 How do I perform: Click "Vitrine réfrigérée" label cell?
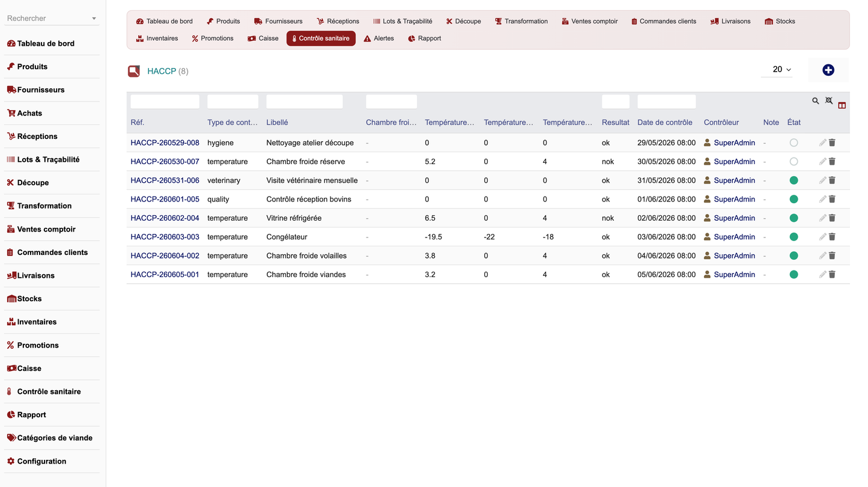coord(294,218)
